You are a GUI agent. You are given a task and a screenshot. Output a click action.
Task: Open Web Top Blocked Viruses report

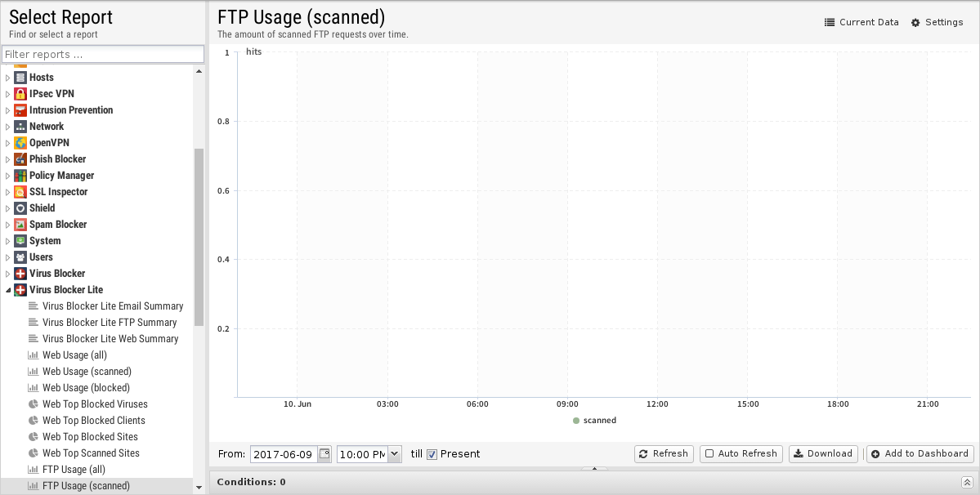[95, 404]
